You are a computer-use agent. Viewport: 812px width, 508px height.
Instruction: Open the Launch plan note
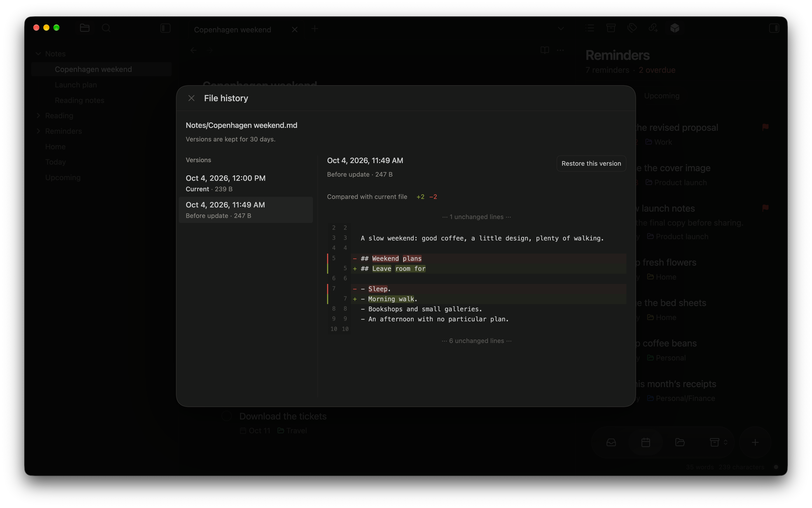point(76,85)
